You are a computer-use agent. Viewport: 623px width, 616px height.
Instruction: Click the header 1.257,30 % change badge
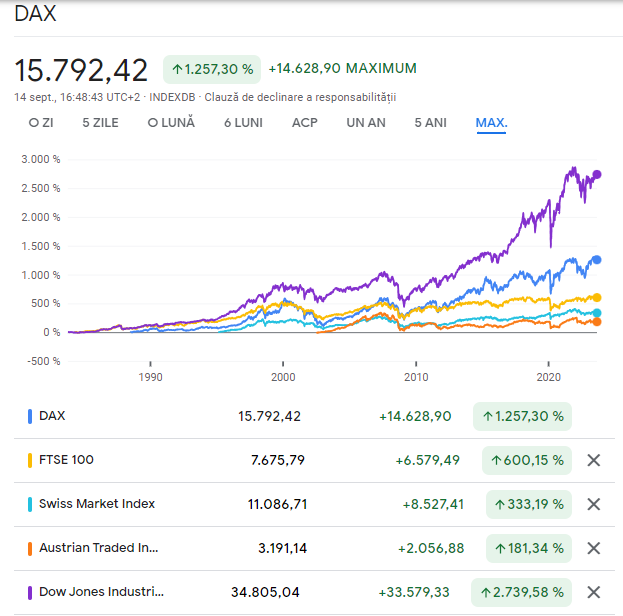pos(212,70)
